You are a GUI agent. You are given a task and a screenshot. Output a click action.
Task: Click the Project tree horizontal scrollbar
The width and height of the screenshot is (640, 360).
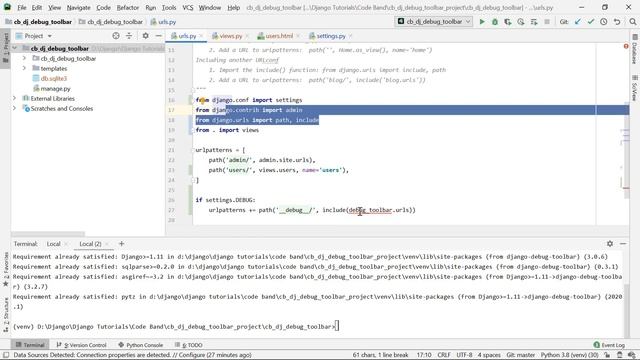[48, 234]
